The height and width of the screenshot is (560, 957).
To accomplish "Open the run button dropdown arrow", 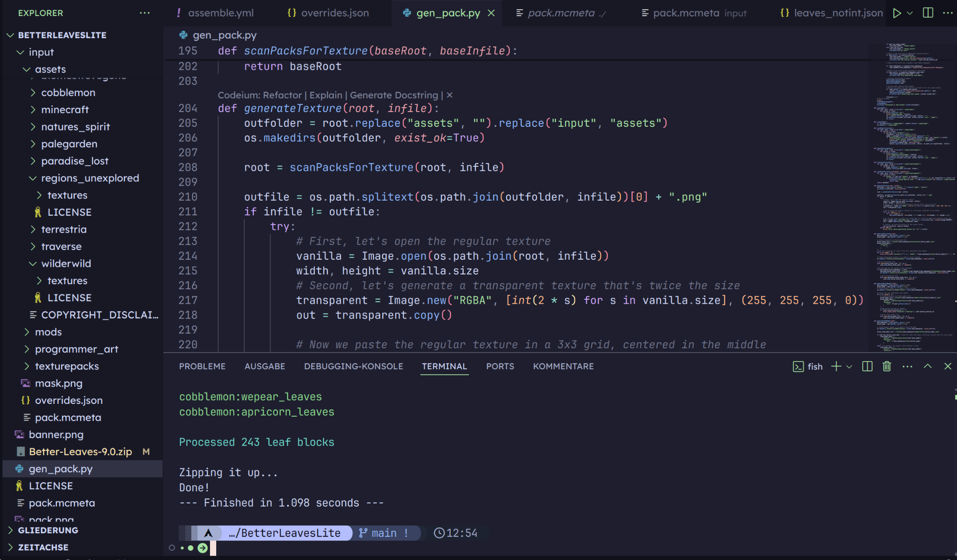I will [910, 13].
